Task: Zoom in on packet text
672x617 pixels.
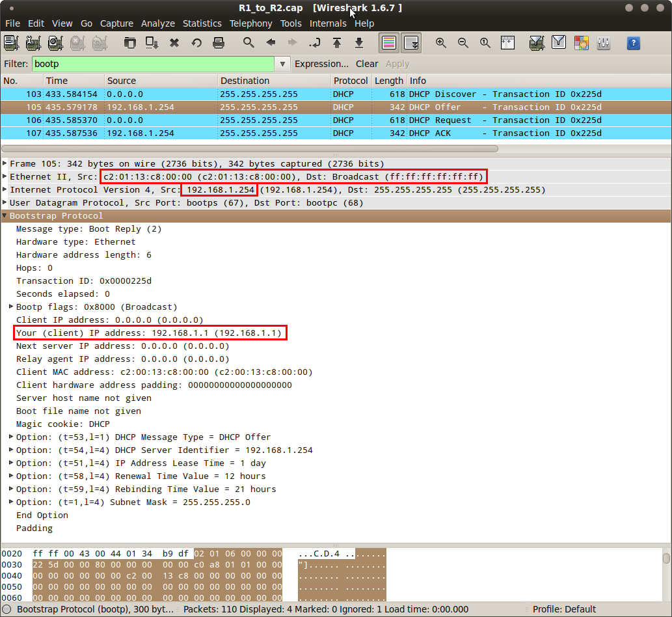Action: 441,43
